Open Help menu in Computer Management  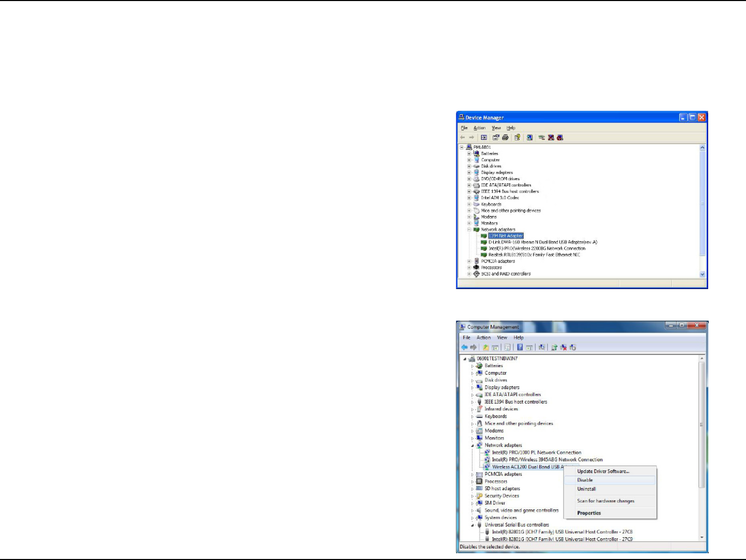tap(519, 338)
